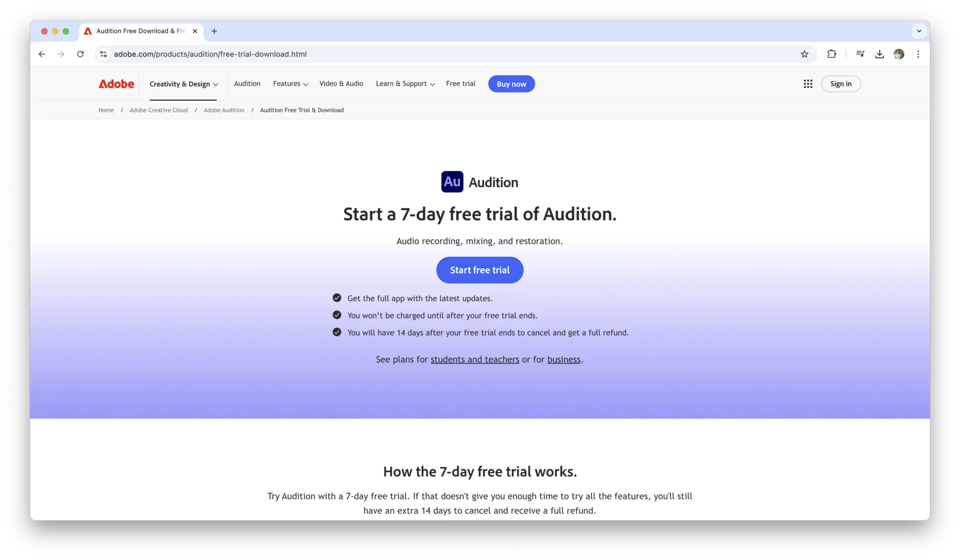The width and height of the screenshot is (960, 560).
Task: Click the 'Audition' product name beside Au icon
Action: point(493,183)
